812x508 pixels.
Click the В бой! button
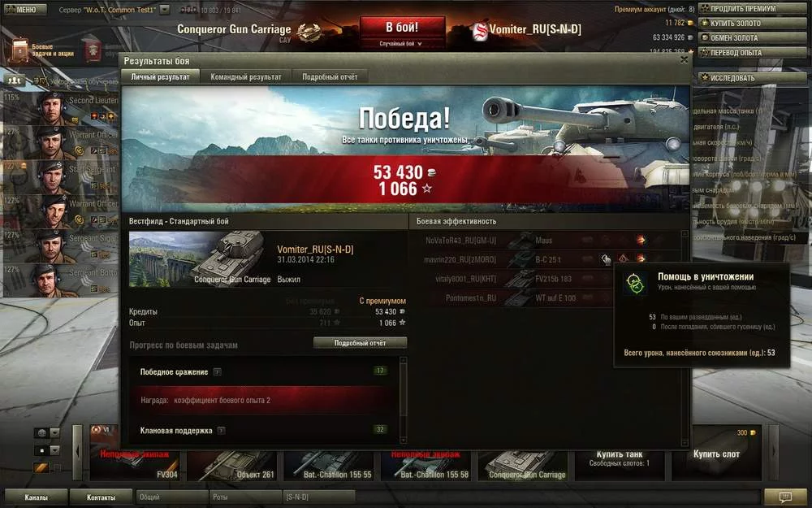403,28
